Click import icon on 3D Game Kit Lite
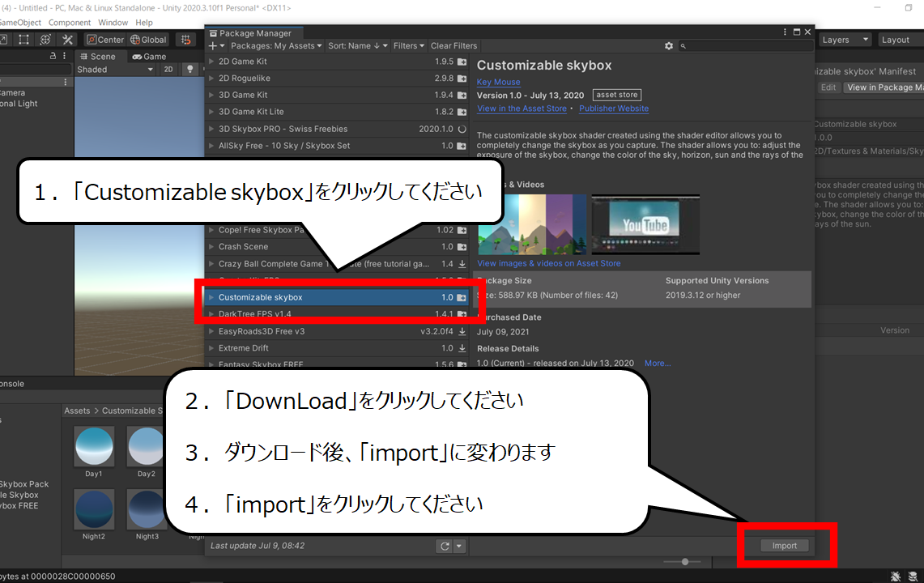924x583 pixels. 462,112
